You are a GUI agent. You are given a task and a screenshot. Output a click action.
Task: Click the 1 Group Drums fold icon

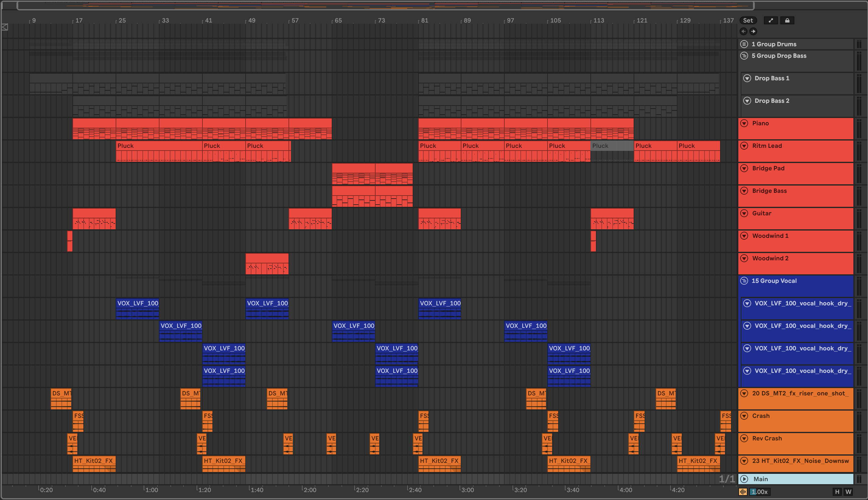click(744, 44)
